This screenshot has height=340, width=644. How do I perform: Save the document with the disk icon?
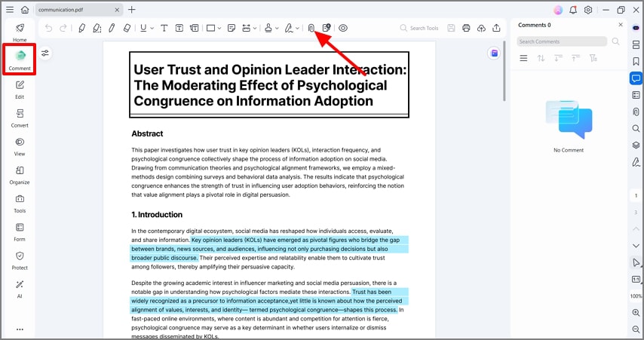click(x=451, y=28)
